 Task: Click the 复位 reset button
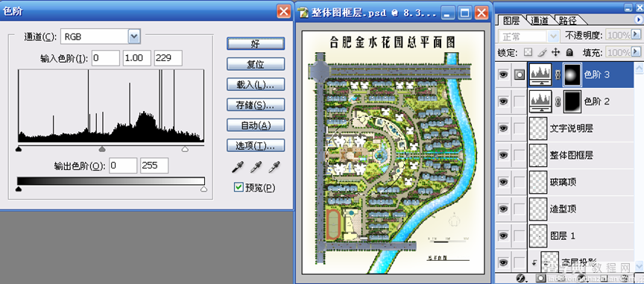coord(256,64)
